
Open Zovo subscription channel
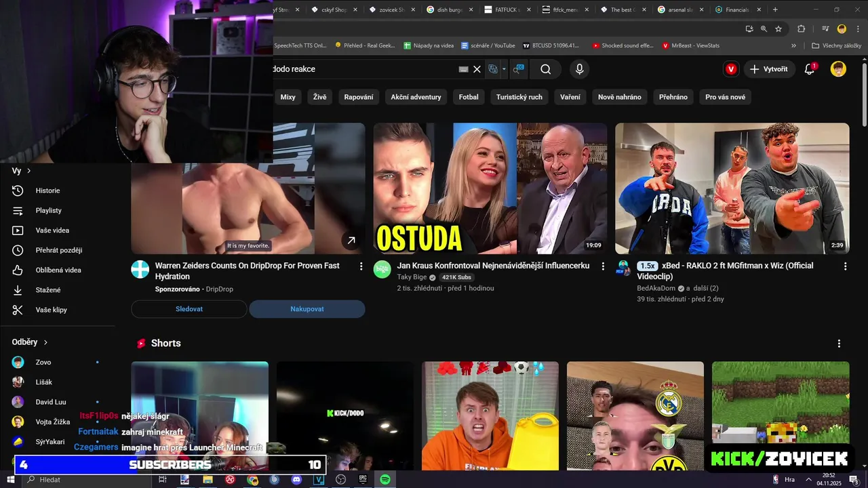(x=43, y=363)
